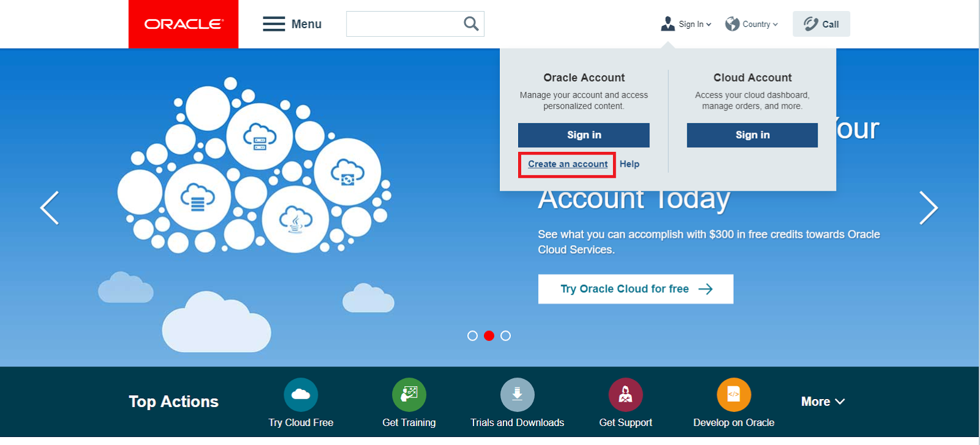The height and width of the screenshot is (445, 980).
Task: Open the Country dropdown label
Action: [x=760, y=25]
